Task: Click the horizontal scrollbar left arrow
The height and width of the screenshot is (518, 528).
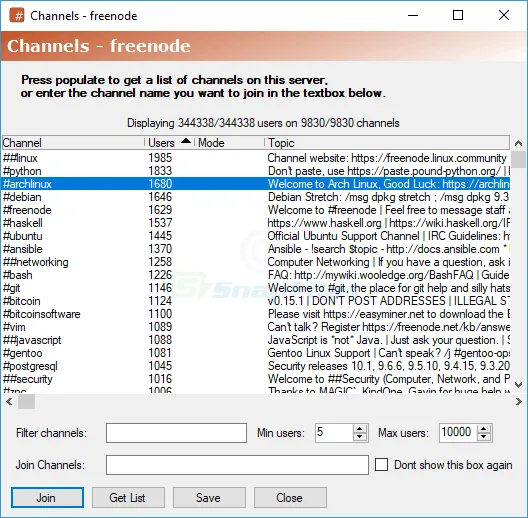Action: pyautogui.click(x=9, y=401)
